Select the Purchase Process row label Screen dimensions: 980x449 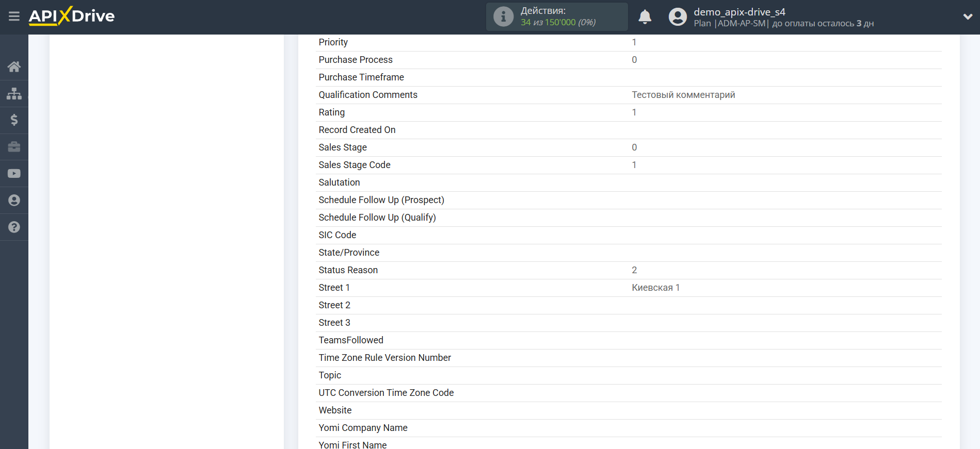click(x=355, y=60)
